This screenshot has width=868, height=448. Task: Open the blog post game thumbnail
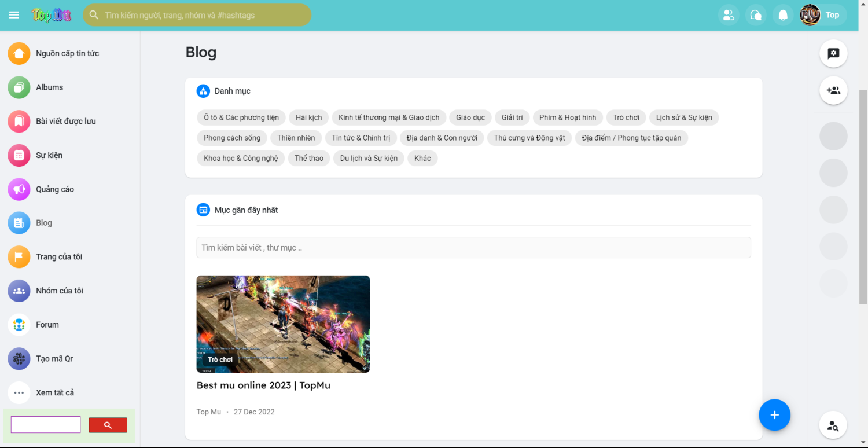283,324
